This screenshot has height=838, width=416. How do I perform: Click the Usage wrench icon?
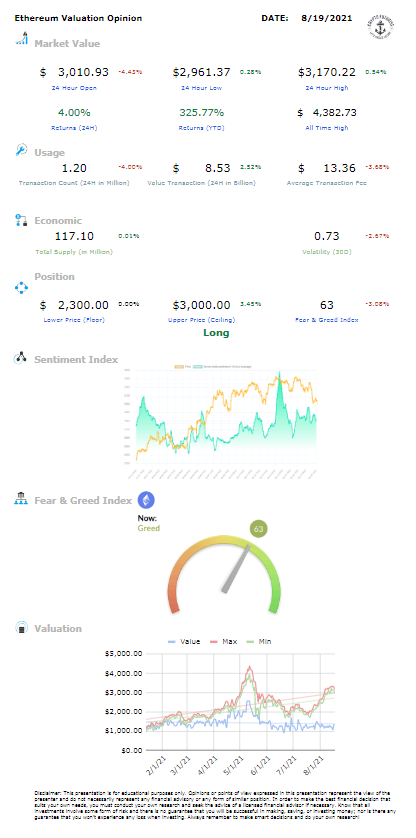21,150
